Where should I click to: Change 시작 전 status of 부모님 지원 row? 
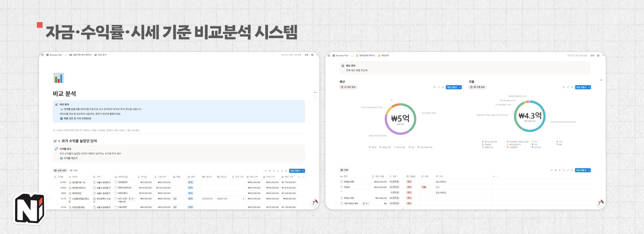[x=394, y=198]
